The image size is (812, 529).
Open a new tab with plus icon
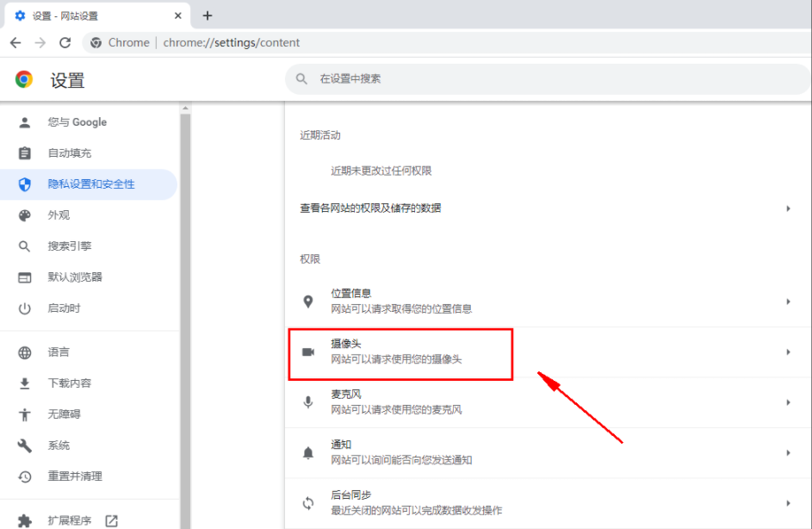(x=208, y=16)
